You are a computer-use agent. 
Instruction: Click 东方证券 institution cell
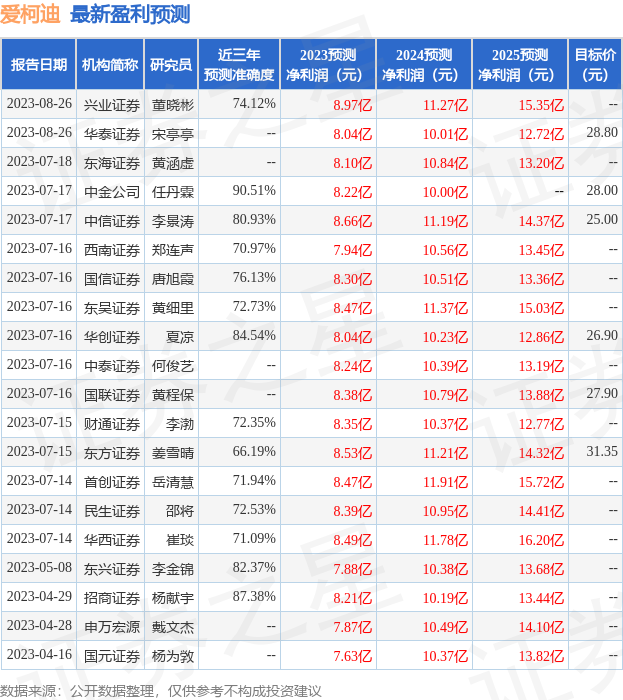click(x=112, y=453)
